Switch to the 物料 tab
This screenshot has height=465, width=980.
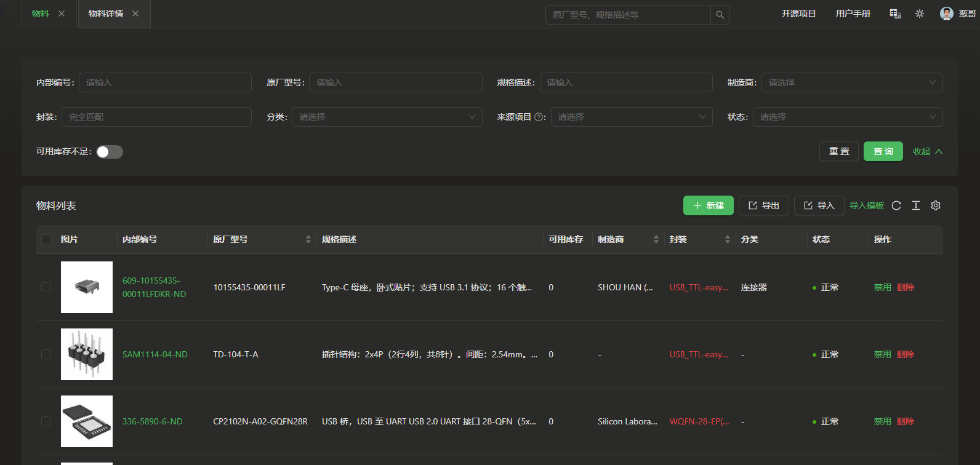coord(41,14)
